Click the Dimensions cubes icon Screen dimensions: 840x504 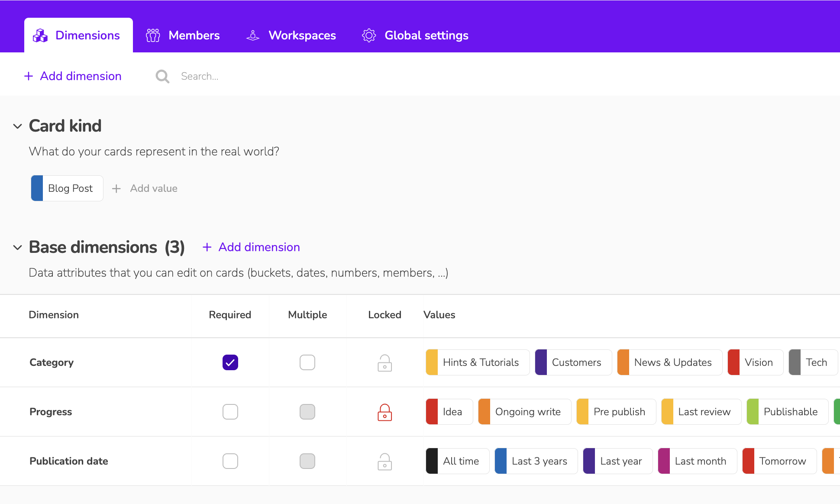pyautogui.click(x=40, y=36)
